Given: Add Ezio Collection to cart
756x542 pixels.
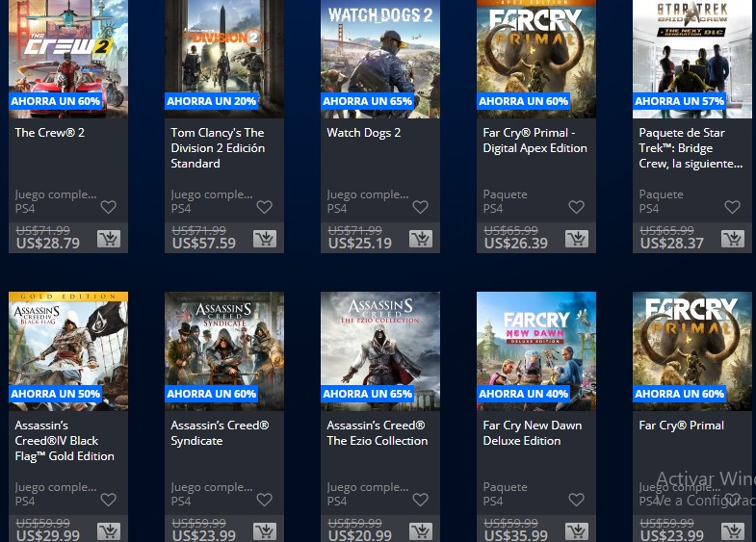Looking at the screenshot, I should point(421,531).
